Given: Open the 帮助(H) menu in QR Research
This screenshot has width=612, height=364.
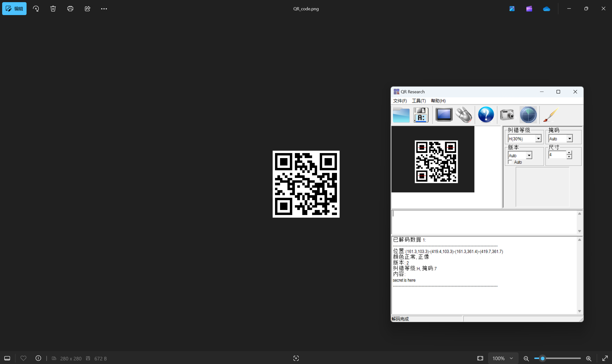Looking at the screenshot, I should click(x=438, y=101).
